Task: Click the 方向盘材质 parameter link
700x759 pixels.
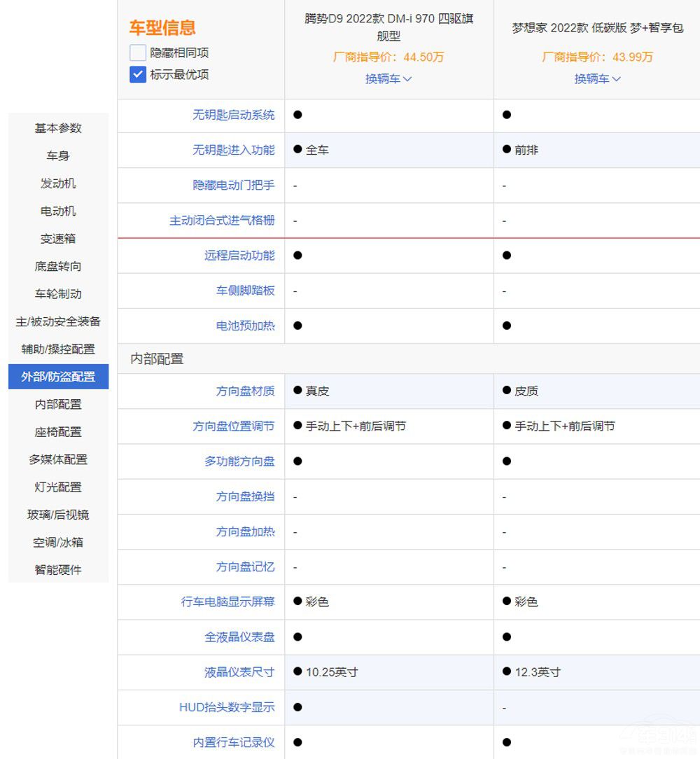Action: point(245,391)
